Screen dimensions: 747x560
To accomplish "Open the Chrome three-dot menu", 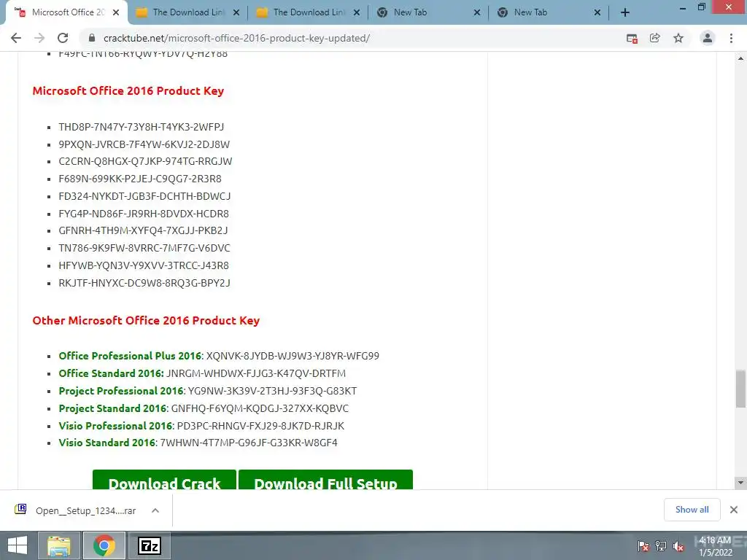I will (731, 38).
